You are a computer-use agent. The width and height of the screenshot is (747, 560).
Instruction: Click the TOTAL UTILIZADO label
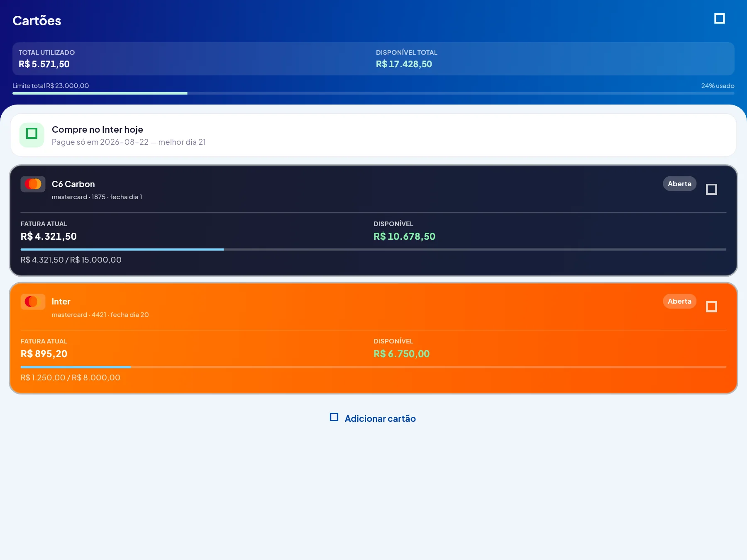tap(46, 53)
